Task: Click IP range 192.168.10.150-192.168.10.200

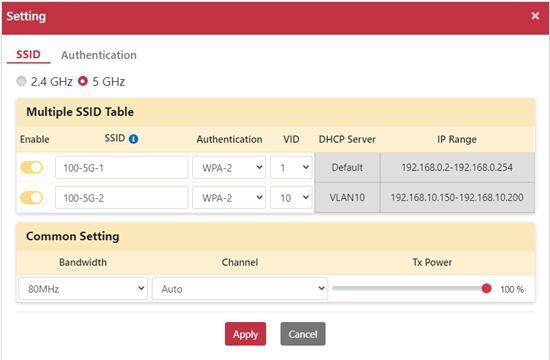Action: (457, 198)
